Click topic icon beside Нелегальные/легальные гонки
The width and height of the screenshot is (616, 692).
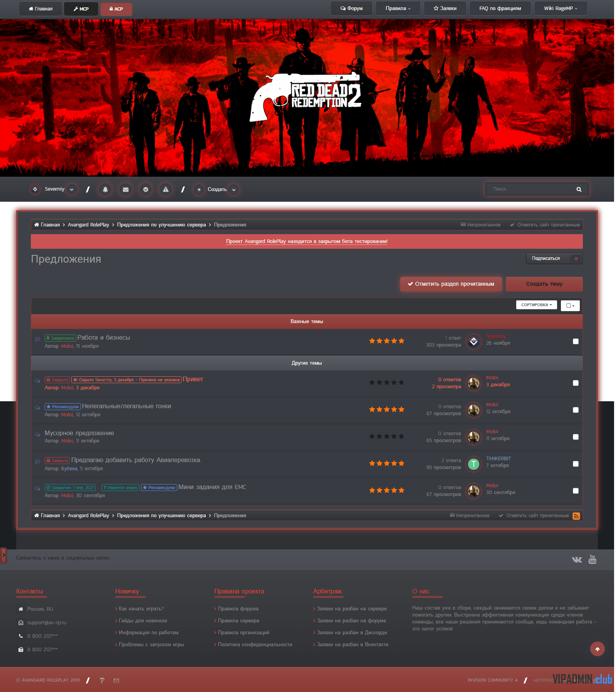pos(37,407)
